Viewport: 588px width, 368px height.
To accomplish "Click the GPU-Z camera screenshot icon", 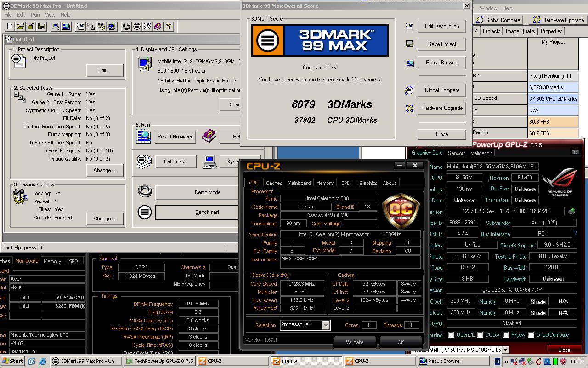I will tap(575, 152).
